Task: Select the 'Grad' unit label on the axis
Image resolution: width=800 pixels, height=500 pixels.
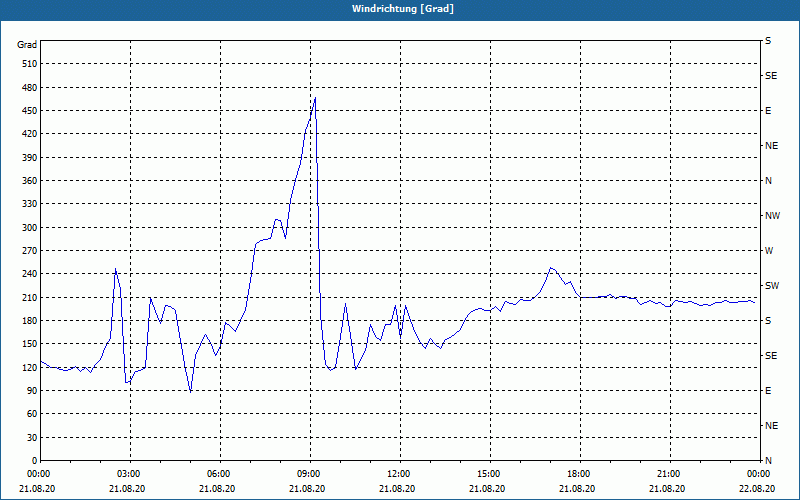Action: pyautogui.click(x=27, y=45)
